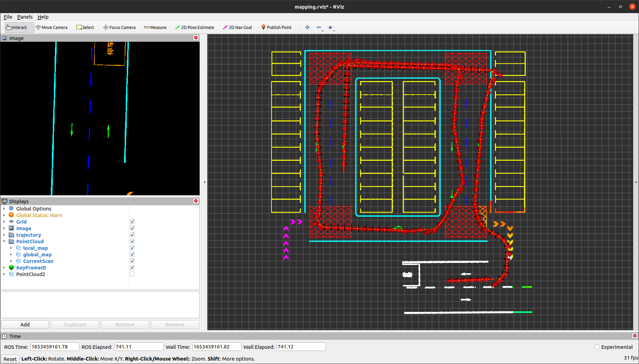Toggle the Image display checkbox
639x364 pixels.
(x=132, y=228)
